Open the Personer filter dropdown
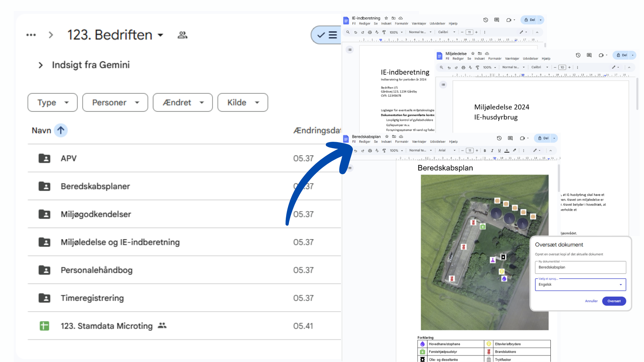The width and height of the screenshot is (644, 362). pyautogui.click(x=115, y=103)
